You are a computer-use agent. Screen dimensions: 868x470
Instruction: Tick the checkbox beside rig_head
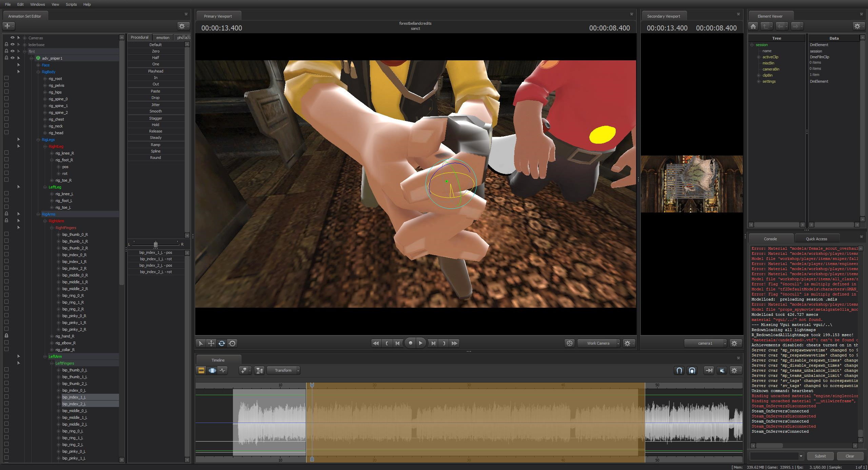point(6,132)
